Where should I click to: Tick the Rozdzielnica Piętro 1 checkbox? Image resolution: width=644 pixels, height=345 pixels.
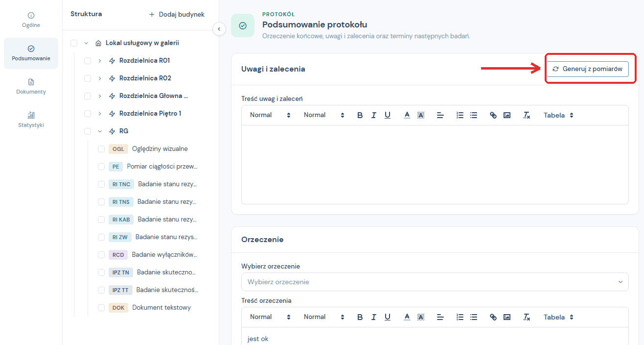coord(88,114)
